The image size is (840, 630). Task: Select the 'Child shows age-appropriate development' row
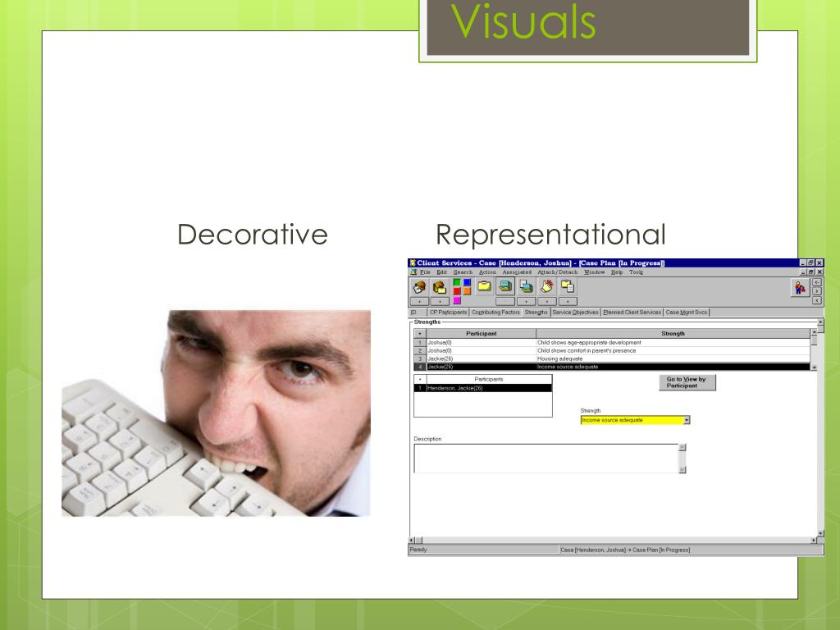pos(612,342)
